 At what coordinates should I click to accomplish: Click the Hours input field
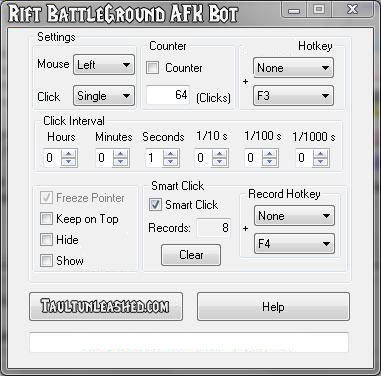[x=53, y=158]
